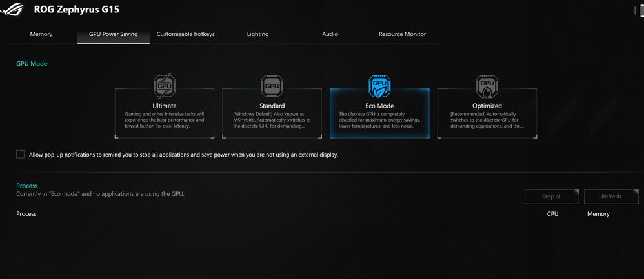Click the Refresh button

[x=611, y=197]
